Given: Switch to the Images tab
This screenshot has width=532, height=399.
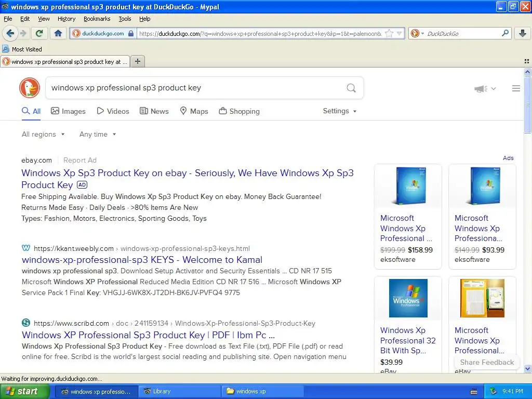Looking at the screenshot, I should 68,111.
